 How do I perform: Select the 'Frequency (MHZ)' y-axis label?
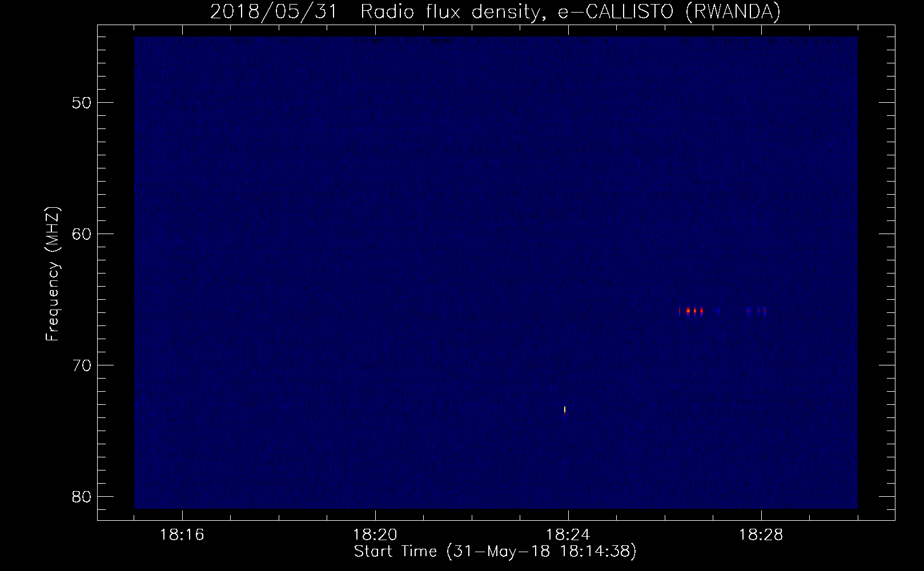point(53,275)
